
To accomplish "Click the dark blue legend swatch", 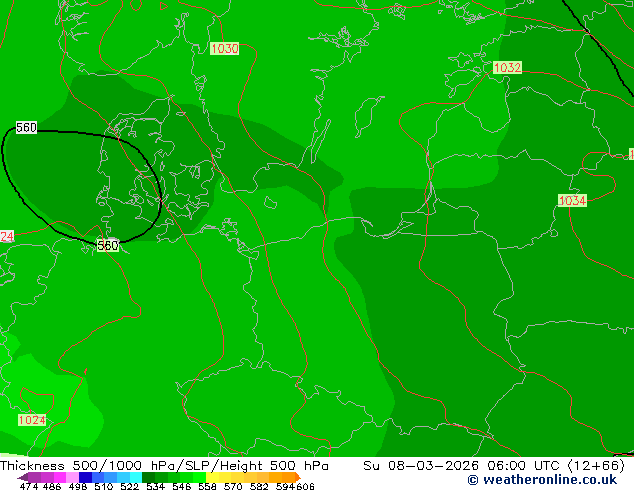I will (85, 477).
